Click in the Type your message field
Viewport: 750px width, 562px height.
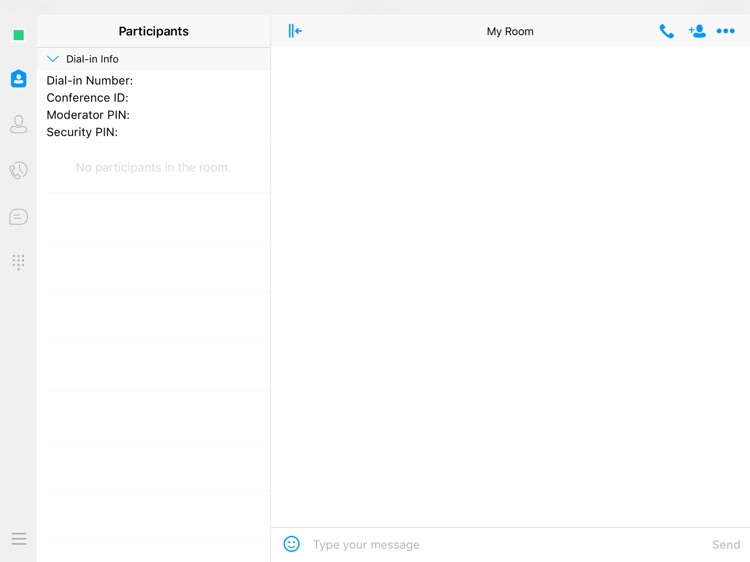tap(507, 544)
